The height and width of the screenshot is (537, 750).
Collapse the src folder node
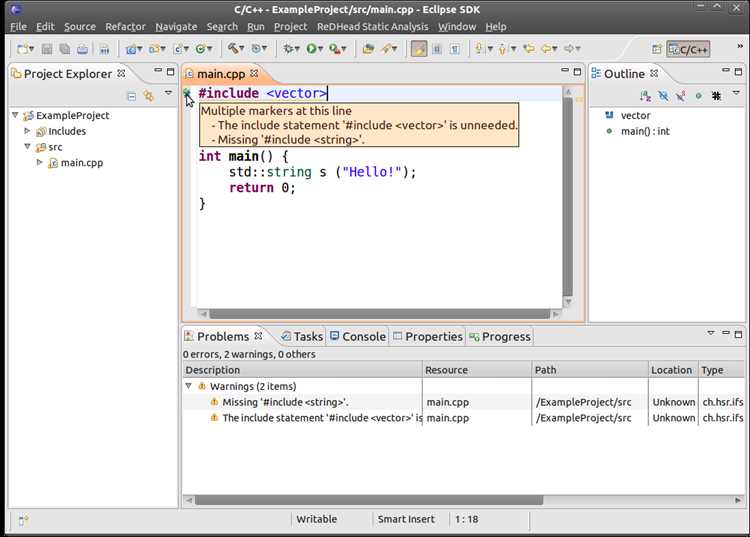click(27, 146)
